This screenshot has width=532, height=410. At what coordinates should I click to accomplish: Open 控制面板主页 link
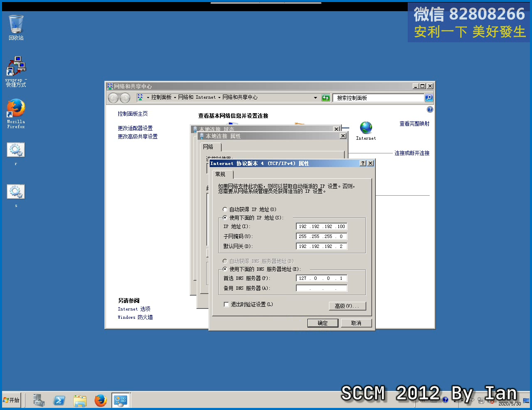pyautogui.click(x=133, y=114)
